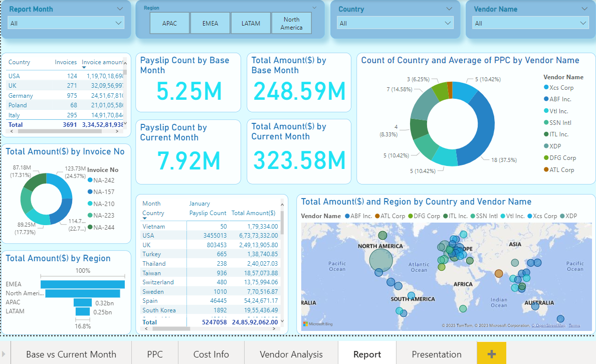Open the Vendor Name All dropdown

[x=530, y=23]
